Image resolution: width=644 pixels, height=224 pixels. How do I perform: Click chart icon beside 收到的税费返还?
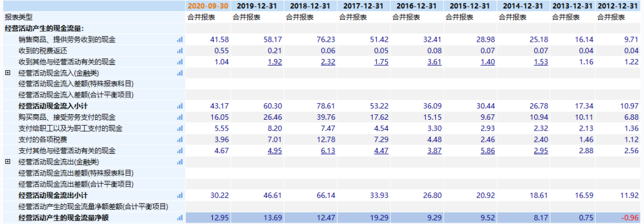pos(179,51)
